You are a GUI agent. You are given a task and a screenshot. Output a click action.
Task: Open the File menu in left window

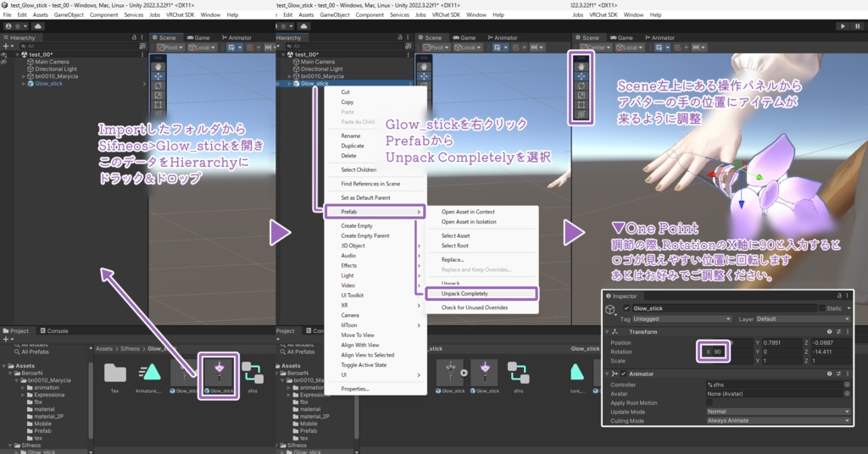pyautogui.click(x=7, y=15)
